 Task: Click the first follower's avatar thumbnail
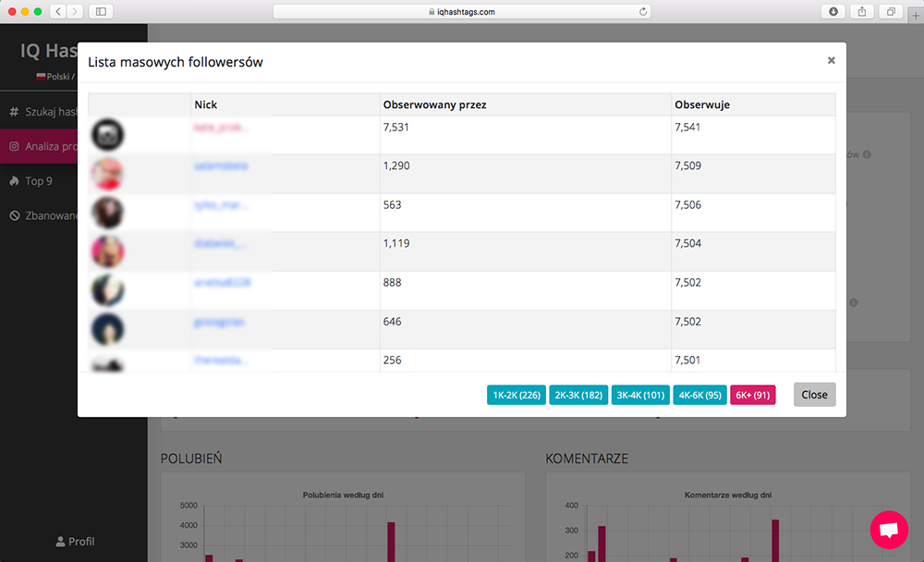coord(108,136)
